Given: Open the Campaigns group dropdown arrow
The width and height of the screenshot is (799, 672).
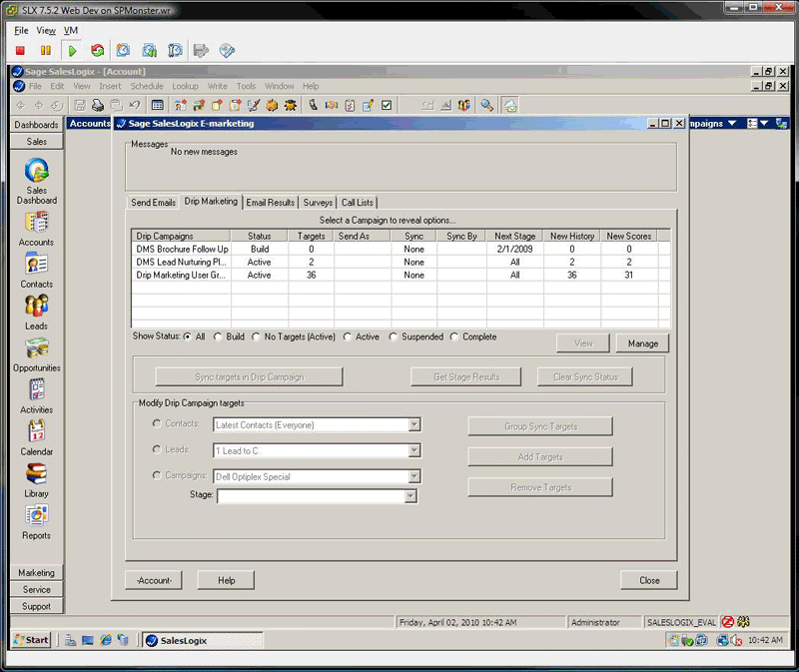Looking at the screenshot, I should (732, 123).
